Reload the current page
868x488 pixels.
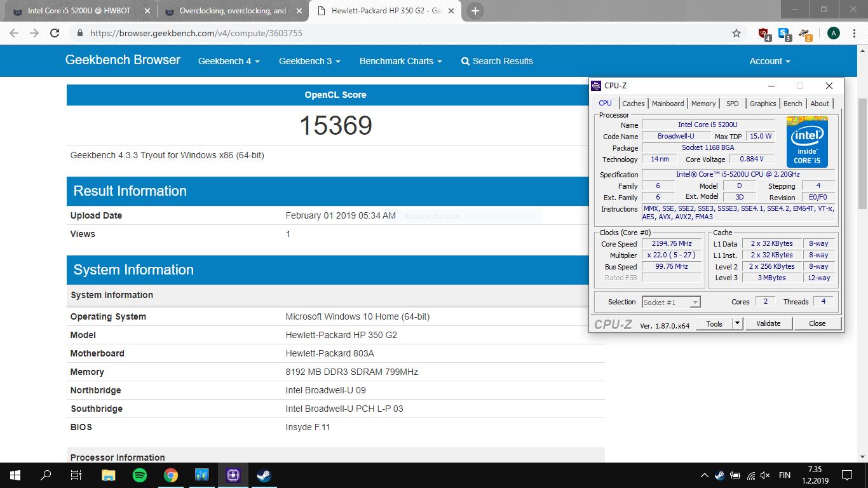point(55,33)
